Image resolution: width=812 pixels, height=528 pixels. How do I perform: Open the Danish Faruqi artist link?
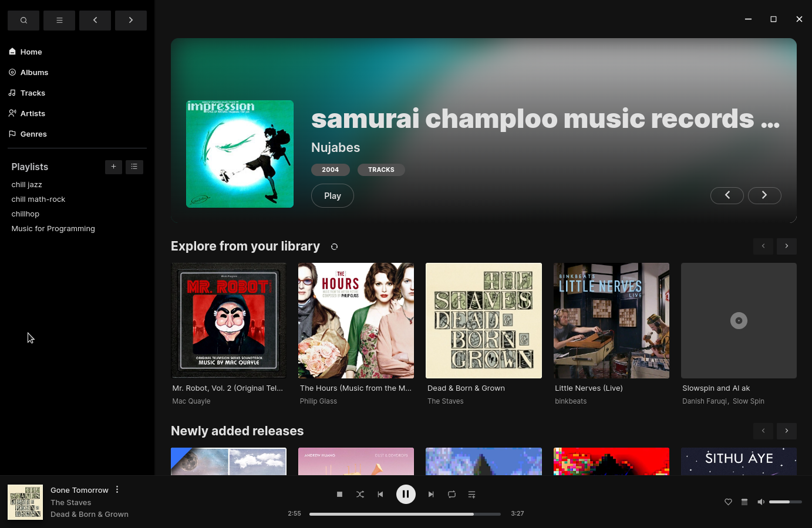(705, 401)
